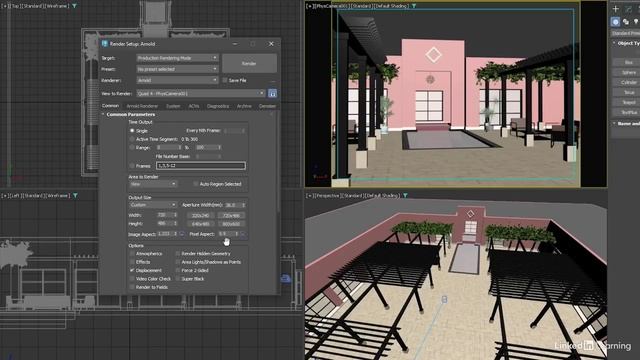The height and width of the screenshot is (360, 640).
Task: Choose the 320x240 preset size button
Action: coord(200,215)
